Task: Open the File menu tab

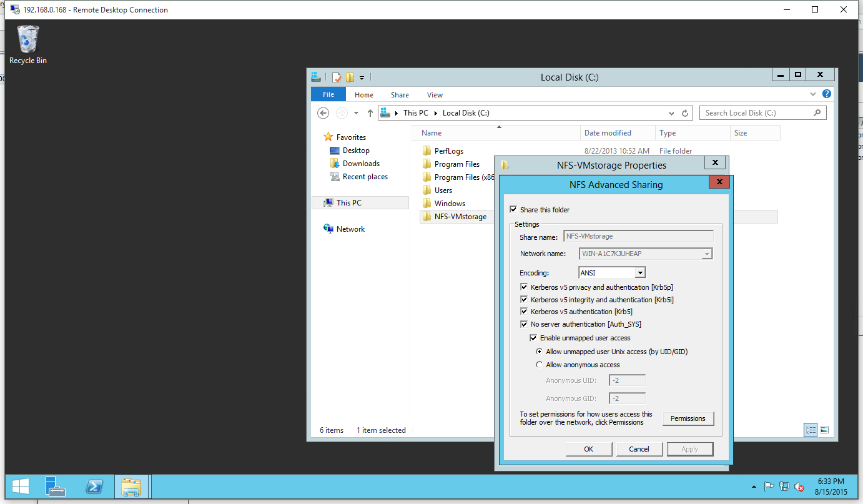Action: click(x=328, y=94)
